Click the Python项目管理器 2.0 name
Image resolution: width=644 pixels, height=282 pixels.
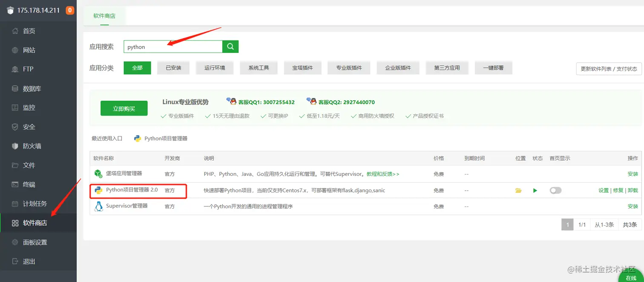pyautogui.click(x=132, y=190)
